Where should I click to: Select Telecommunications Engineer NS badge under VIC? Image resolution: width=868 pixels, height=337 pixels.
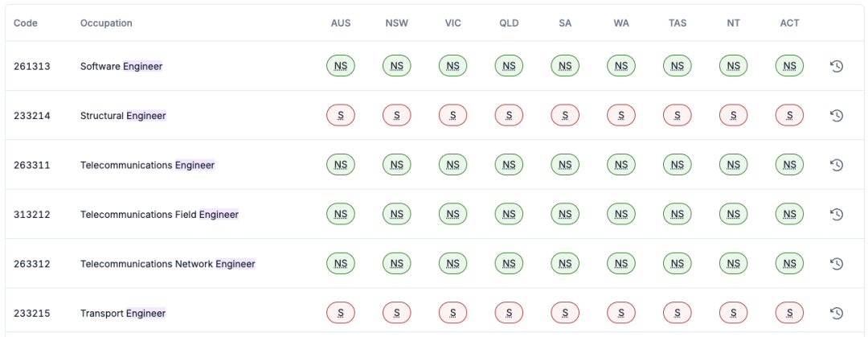[452, 165]
